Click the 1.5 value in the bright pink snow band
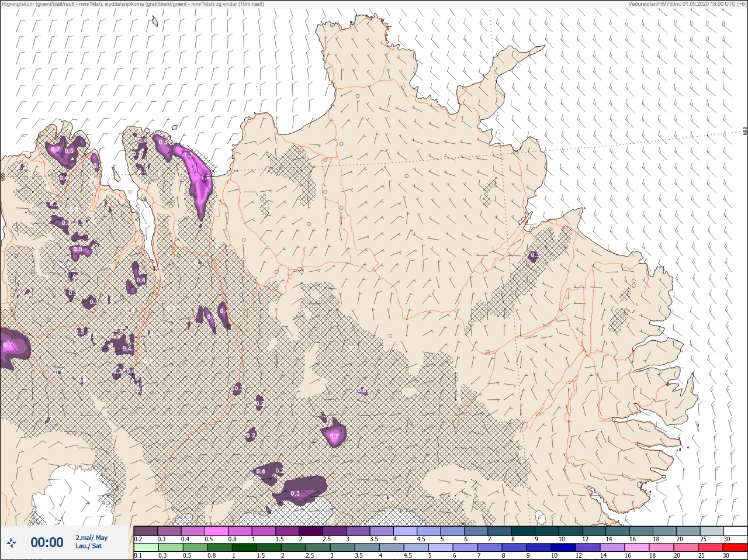This screenshot has height=560, width=748. (205, 177)
